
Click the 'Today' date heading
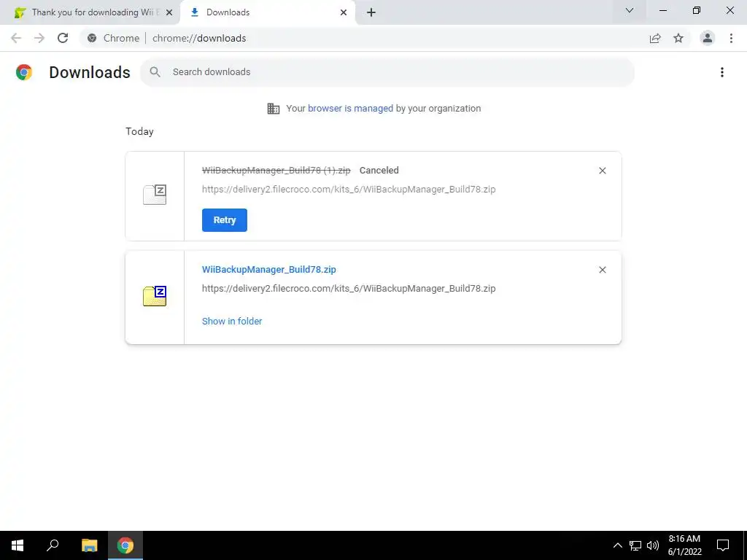point(139,131)
